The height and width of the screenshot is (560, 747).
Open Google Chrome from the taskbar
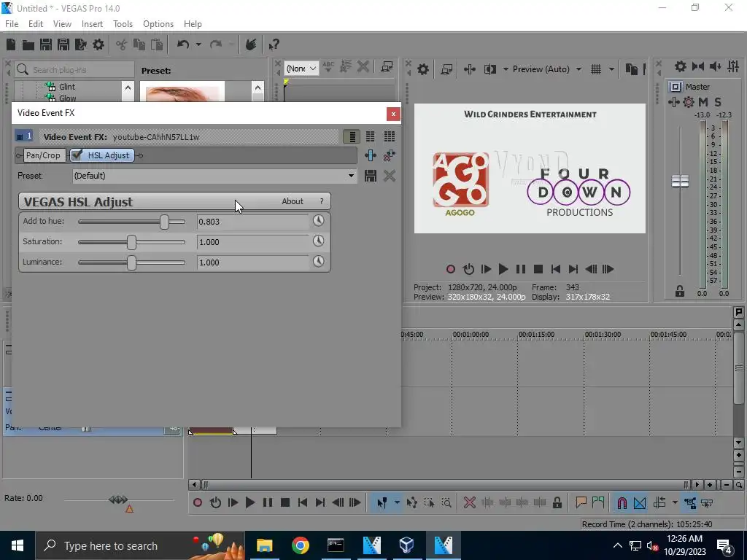coord(300,545)
